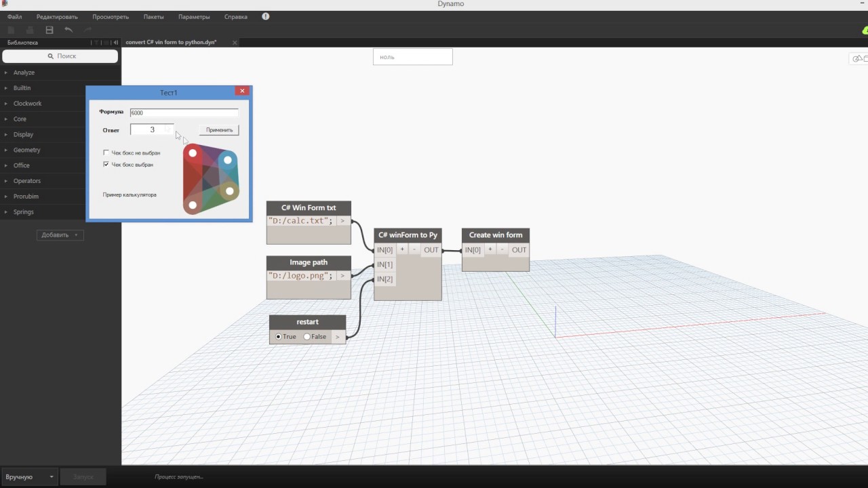Click the New file toolbar icon
The image size is (868, 488).
pos(11,30)
